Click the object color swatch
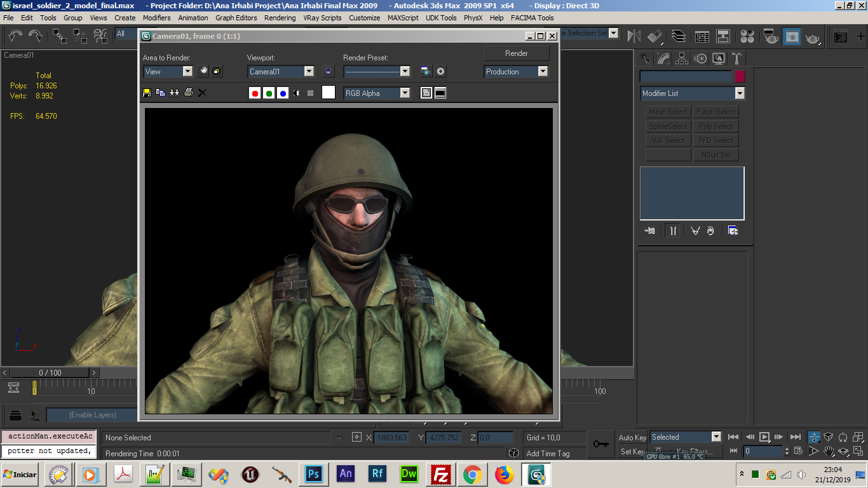 pyautogui.click(x=740, y=76)
